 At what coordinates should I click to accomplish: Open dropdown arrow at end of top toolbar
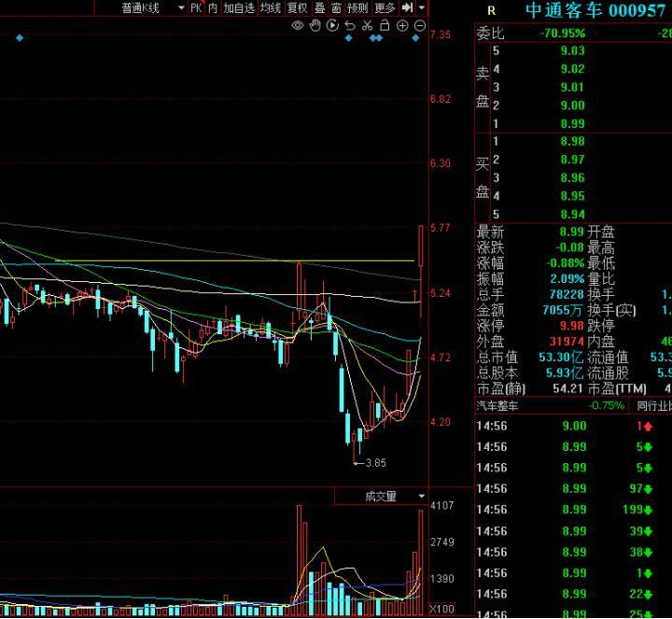tap(422, 7)
